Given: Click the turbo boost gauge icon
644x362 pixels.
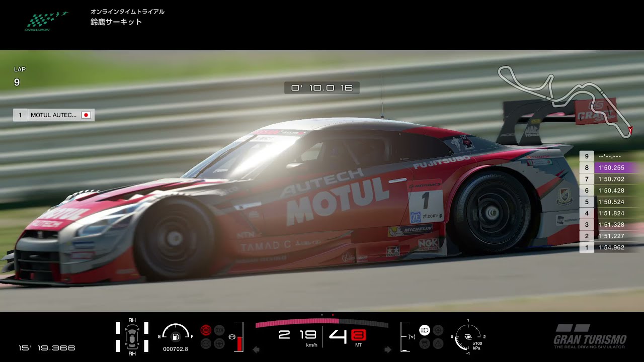Looking at the screenshot, I should point(468,337).
